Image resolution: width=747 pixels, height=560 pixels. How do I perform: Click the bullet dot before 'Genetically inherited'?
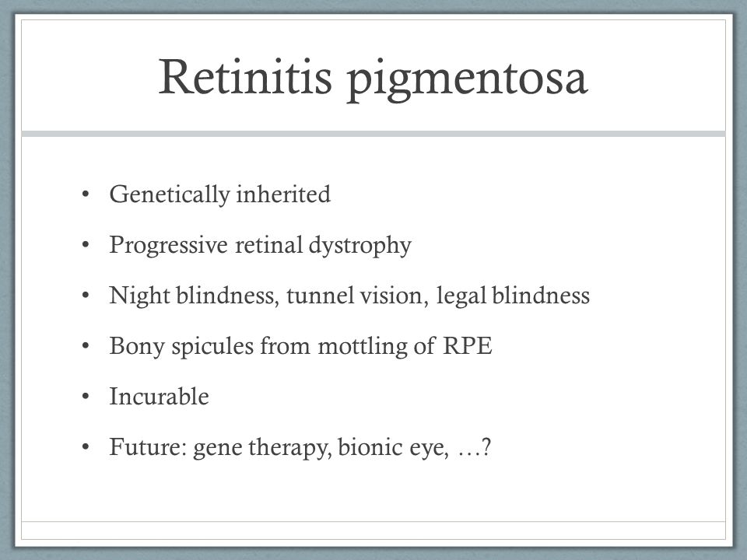(x=86, y=194)
